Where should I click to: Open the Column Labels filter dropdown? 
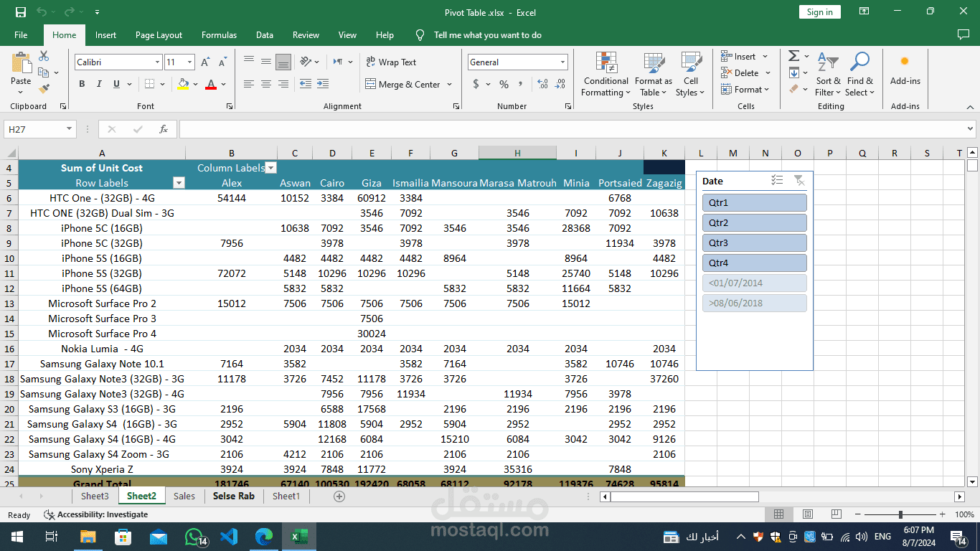[270, 168]
